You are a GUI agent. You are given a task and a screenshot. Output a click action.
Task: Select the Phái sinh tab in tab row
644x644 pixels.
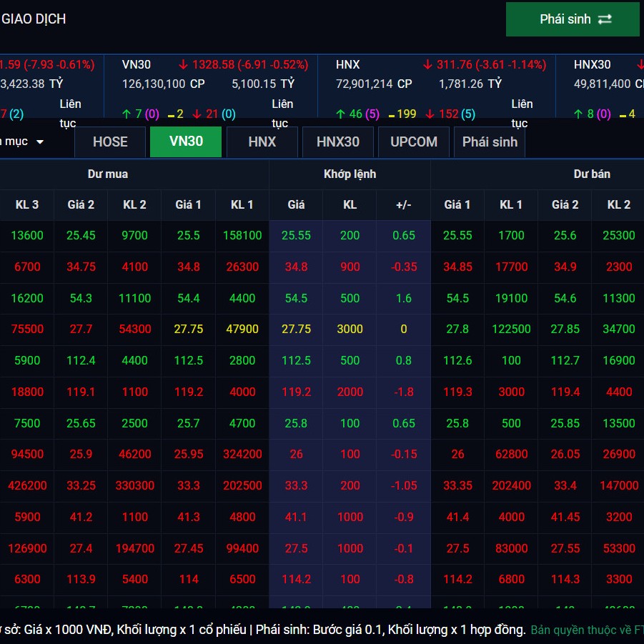pos(490,142)
